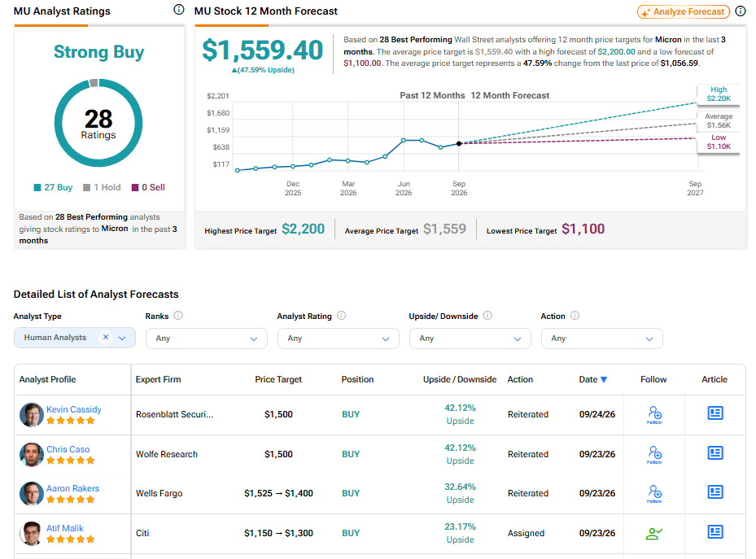Open the Action filter dropdown
Screen dimensions: 756x559
point(601,338)
